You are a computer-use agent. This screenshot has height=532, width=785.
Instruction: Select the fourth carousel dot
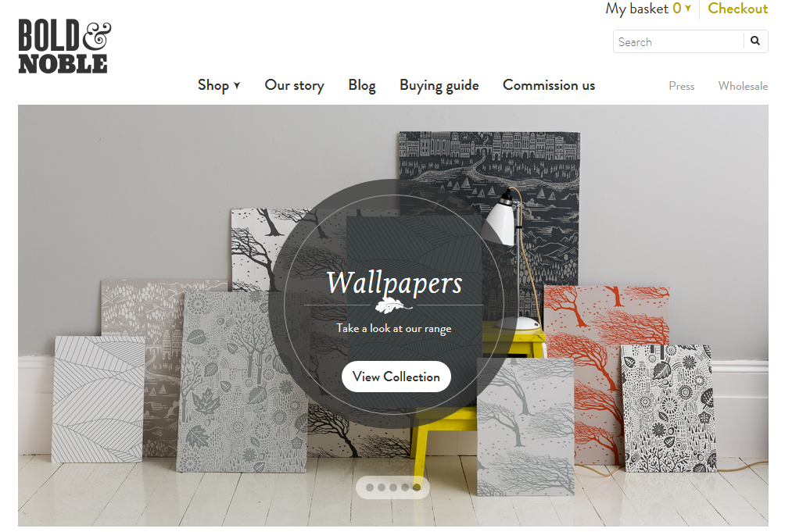(405, 487)
